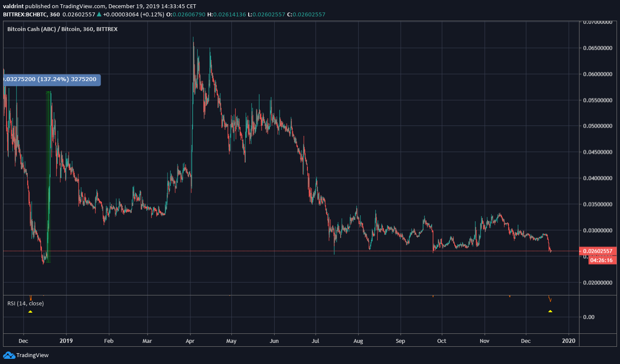This screenshot has width=620, height=364.
Task: Click the orange RSI spike near December 2019
Action: 549,298
